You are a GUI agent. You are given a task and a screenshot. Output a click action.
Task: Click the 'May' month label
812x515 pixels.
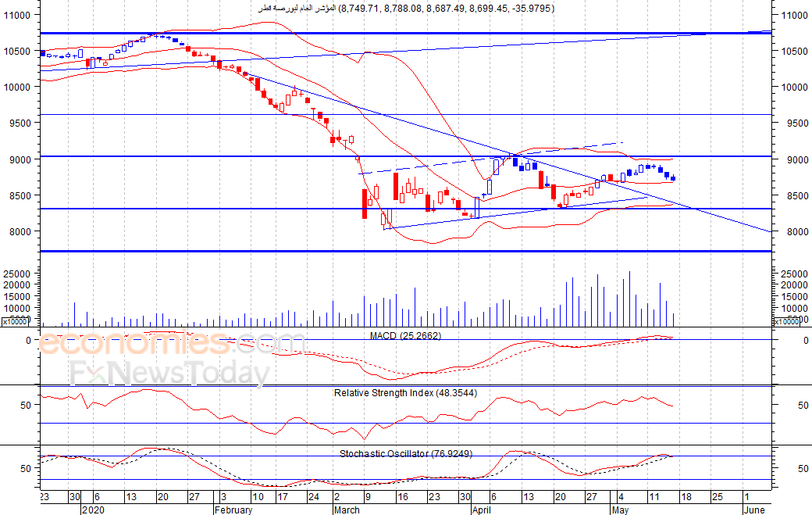click(x=621, y=510)
